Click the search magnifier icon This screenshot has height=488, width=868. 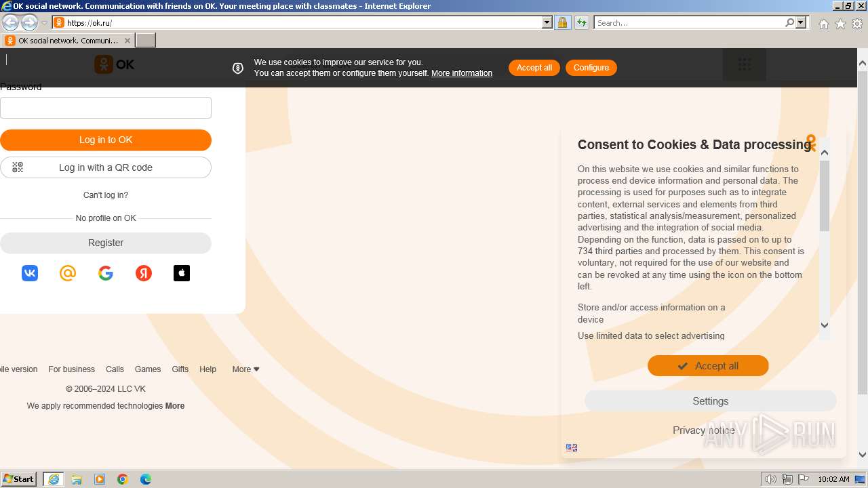(x=789, y=22)
